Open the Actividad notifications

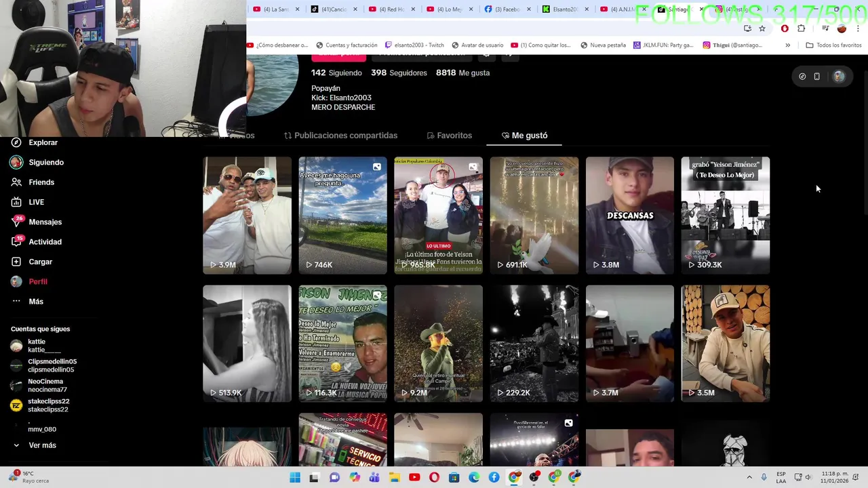tap(37, 242)
